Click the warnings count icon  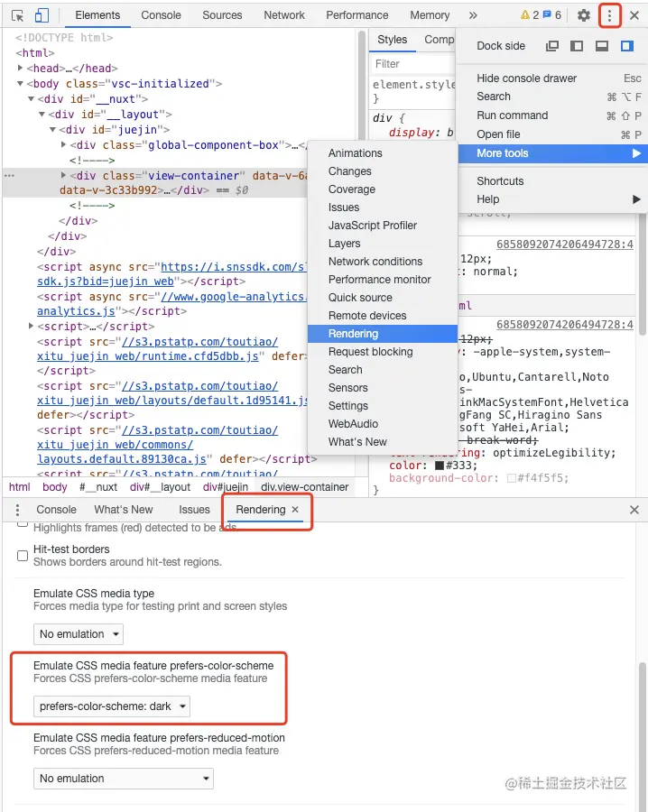[524, 15]
